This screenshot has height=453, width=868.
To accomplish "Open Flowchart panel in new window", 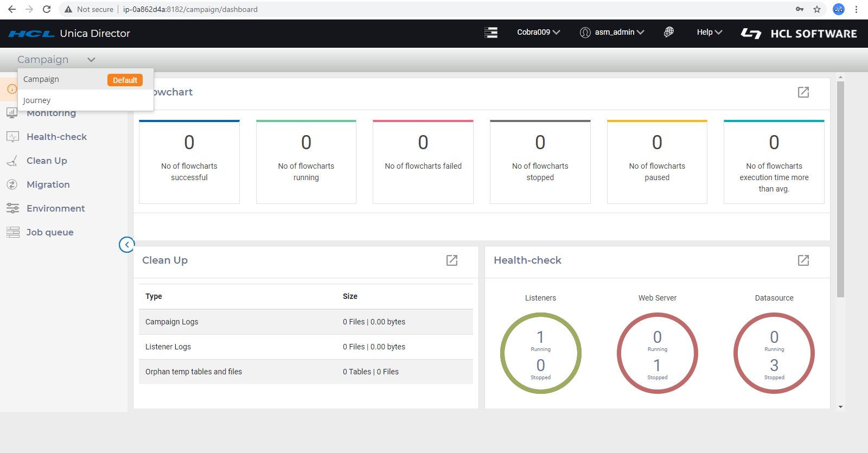I will (x=803, y=92).
